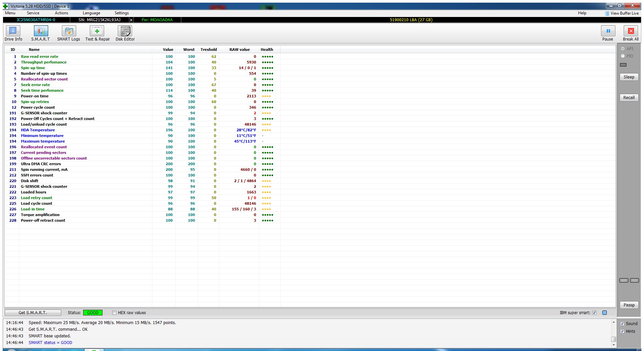Open the Drive Info panel
Viewport: 644px width, 351px height.
coord(13,34)
